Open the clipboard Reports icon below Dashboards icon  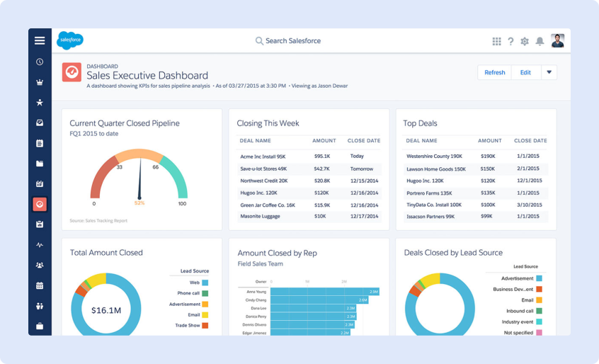[40, 224]
